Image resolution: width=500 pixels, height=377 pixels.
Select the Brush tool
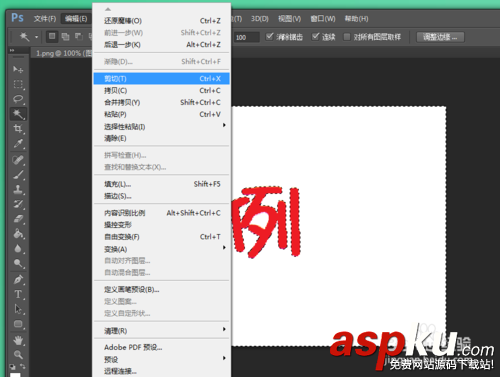18,175
